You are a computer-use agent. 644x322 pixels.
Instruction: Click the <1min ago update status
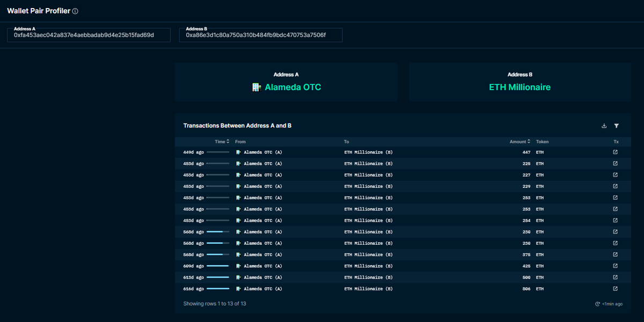tap(612, 304)
